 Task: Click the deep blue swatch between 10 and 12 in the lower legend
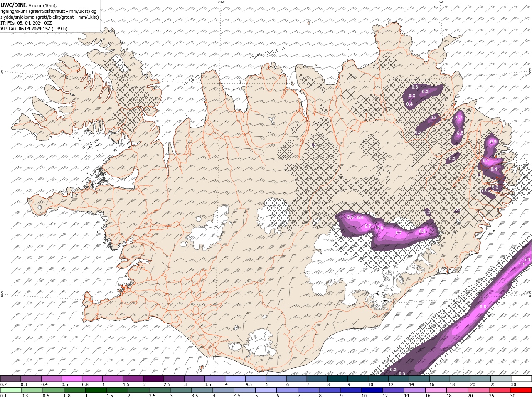(x=372, y=390)
